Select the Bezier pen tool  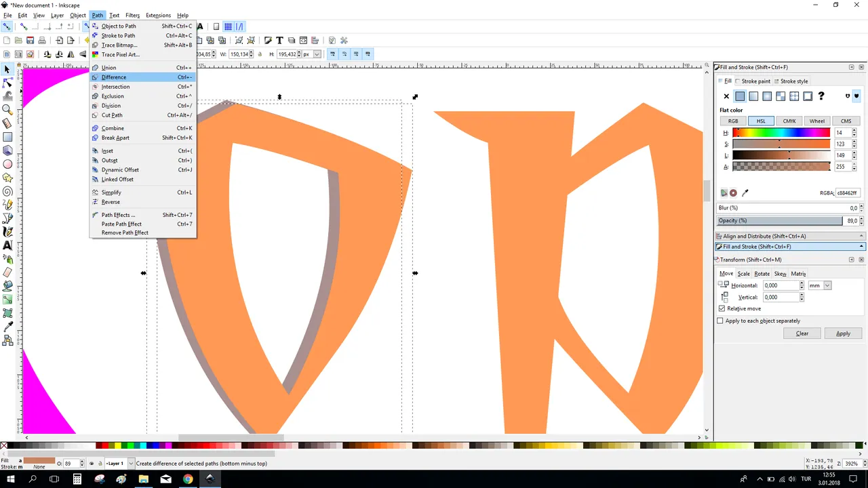[x=7, y=218]
